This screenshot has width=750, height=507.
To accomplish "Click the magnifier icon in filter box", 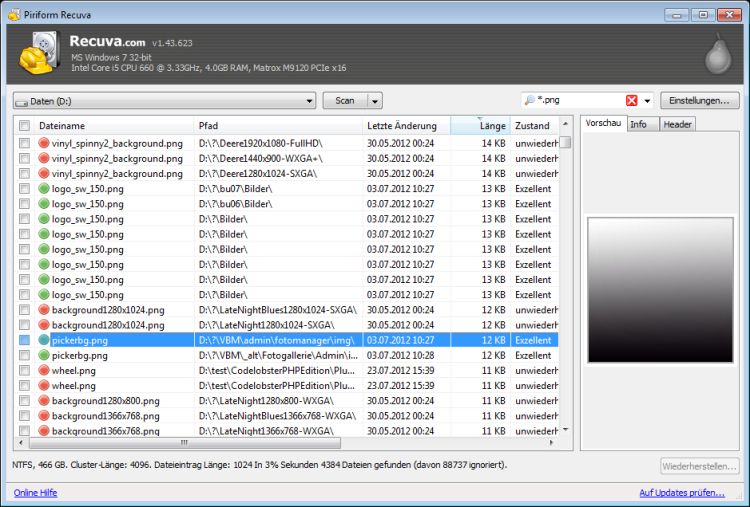I will [x=529, y=100].
